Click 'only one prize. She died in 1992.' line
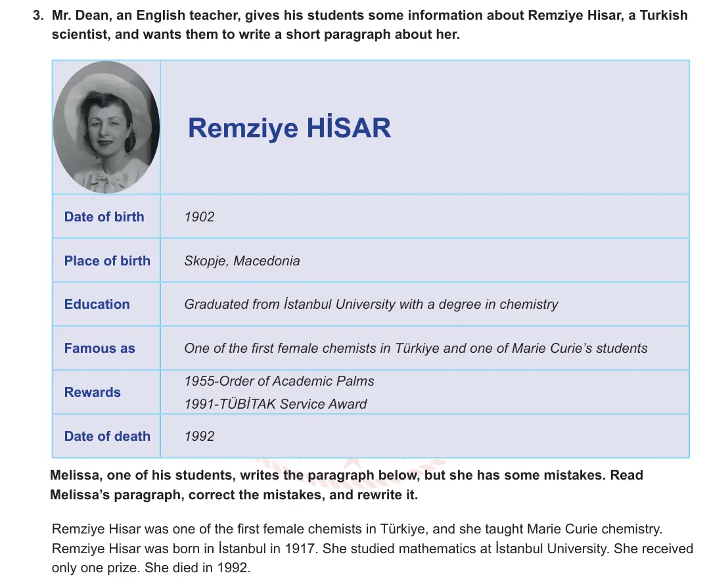Screen dimensions: 709x588 [151, 568]
